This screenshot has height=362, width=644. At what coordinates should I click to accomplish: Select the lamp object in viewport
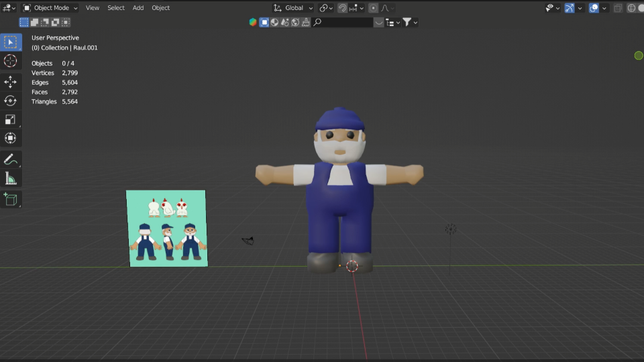451,229
